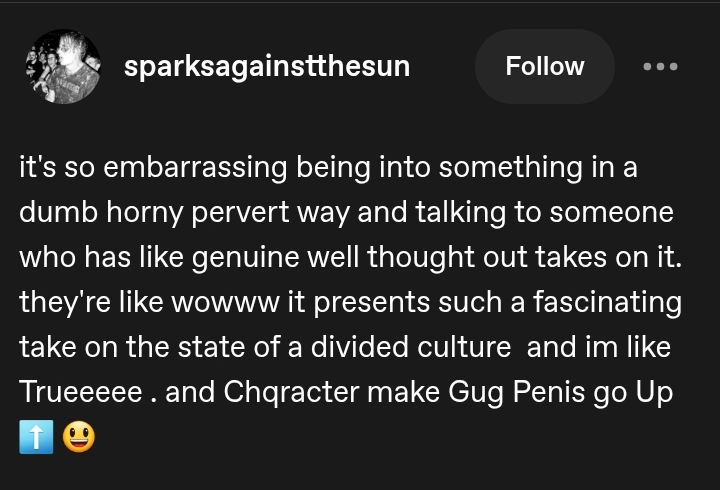Click the word "dumb" in the second line

52,213
